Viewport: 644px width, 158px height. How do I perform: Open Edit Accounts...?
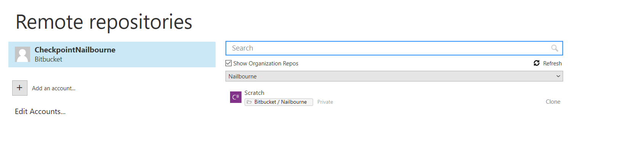point(40,111)
